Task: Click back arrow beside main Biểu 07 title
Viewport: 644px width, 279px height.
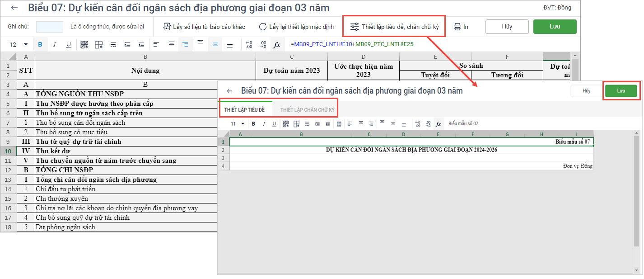Action: [15, 8]
